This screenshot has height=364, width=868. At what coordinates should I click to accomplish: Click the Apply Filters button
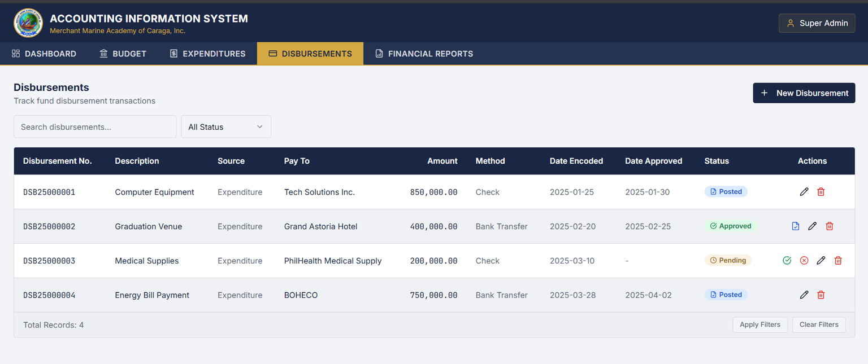pos(760,324)
